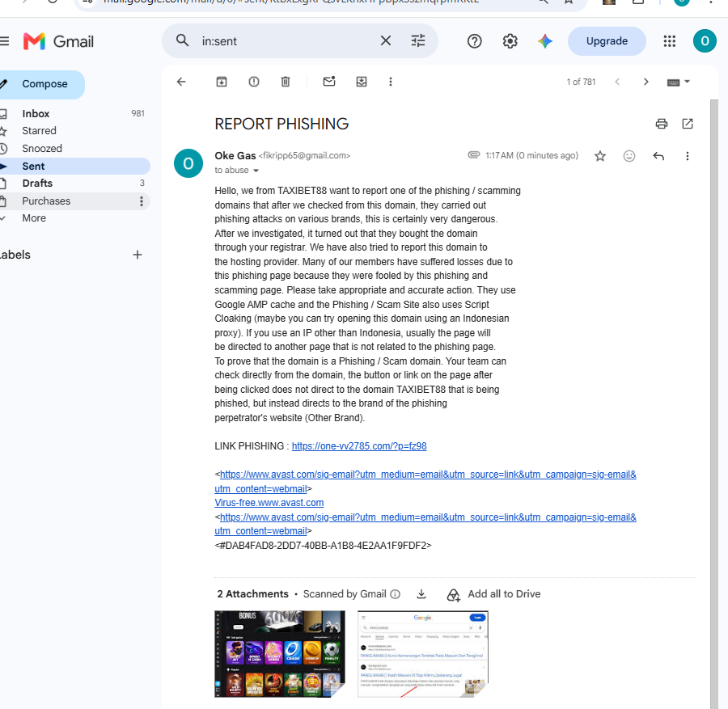Screen dimensions: 728x709
Task: Go to the next (older) email
Action: [x=645, y=82]
